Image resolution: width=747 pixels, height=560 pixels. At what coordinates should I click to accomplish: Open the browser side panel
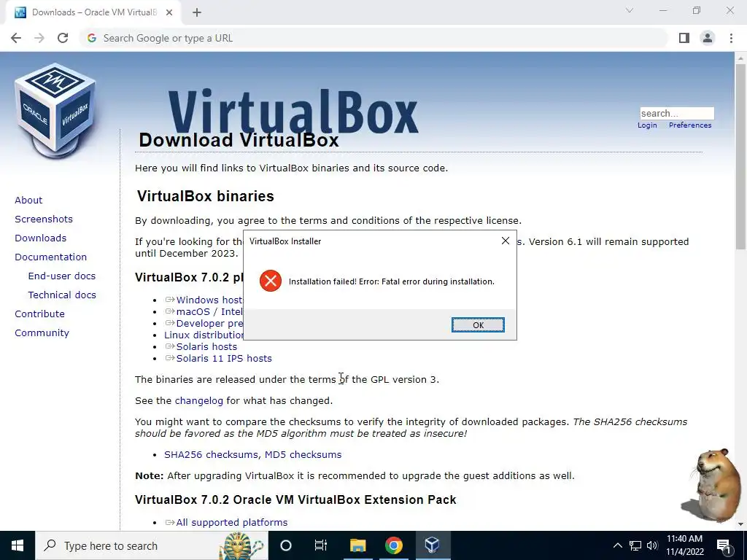pyautogui.click(x=684, y=38)
